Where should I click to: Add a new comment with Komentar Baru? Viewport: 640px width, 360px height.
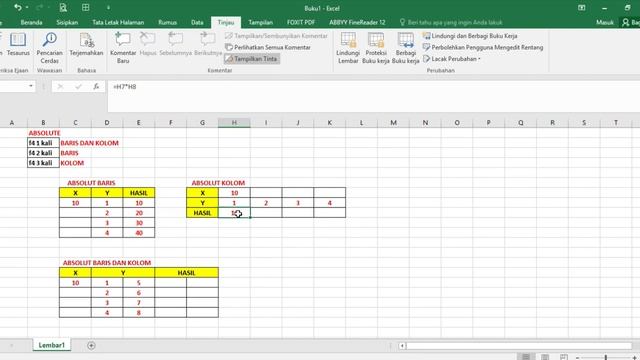[x=123, y=48]
